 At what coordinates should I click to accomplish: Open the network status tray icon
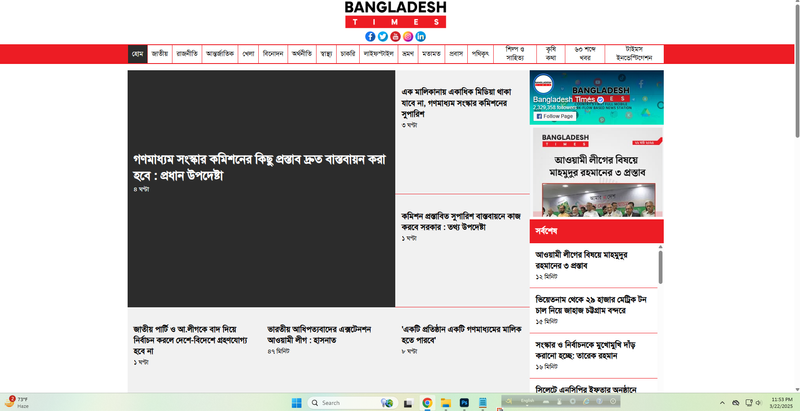pyautogui.click(x=748, y=403)
